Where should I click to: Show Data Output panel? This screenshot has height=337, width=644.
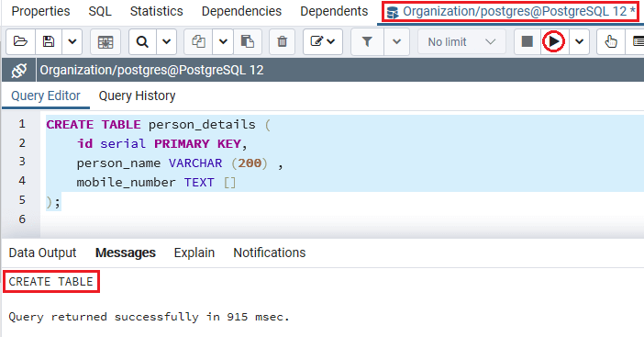click(x=43, y=253)
